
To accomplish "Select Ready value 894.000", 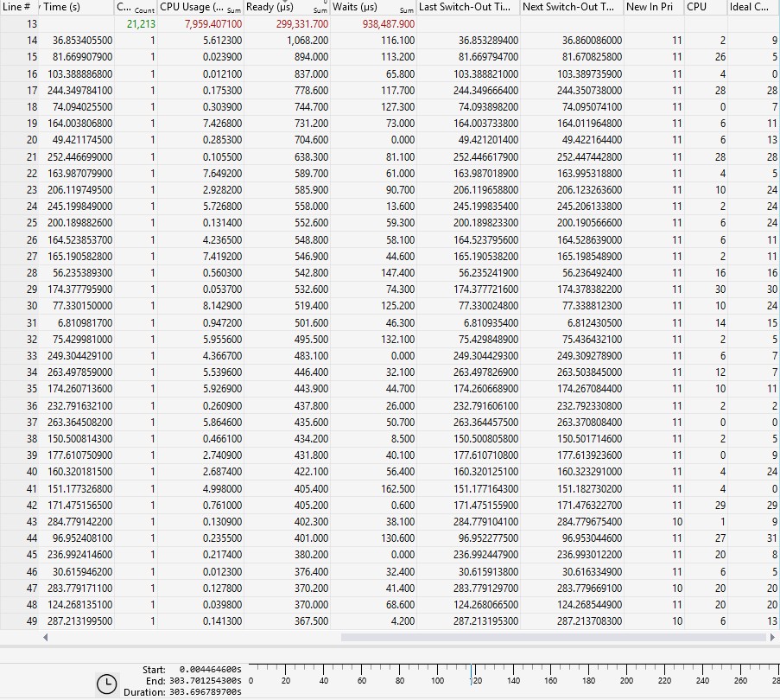I will coord(312,57).
